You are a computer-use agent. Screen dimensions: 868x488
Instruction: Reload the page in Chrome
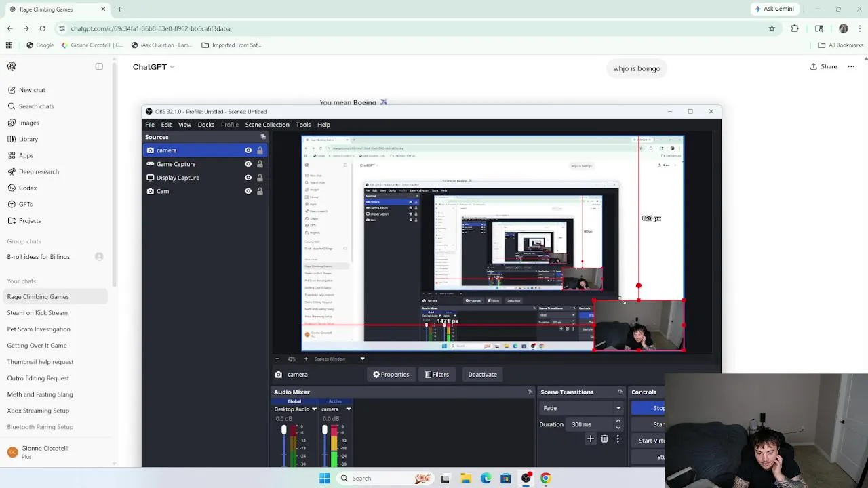pyautogui.click(x=42, y=28)
